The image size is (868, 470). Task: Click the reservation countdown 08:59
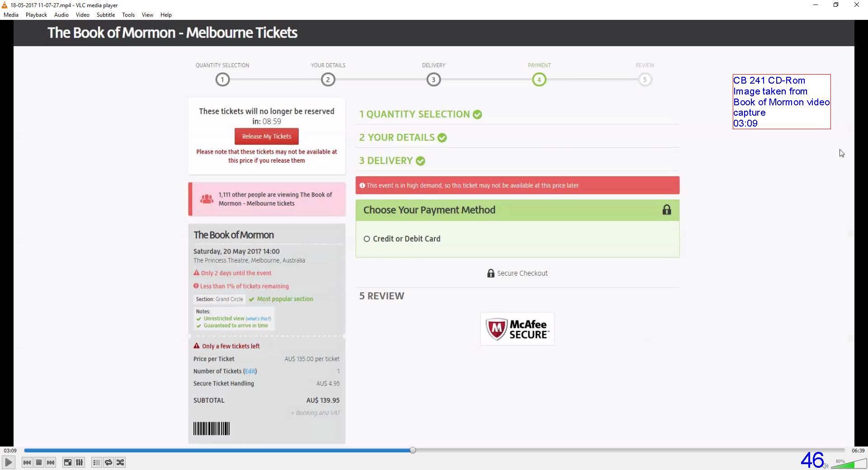pos(272,121)
